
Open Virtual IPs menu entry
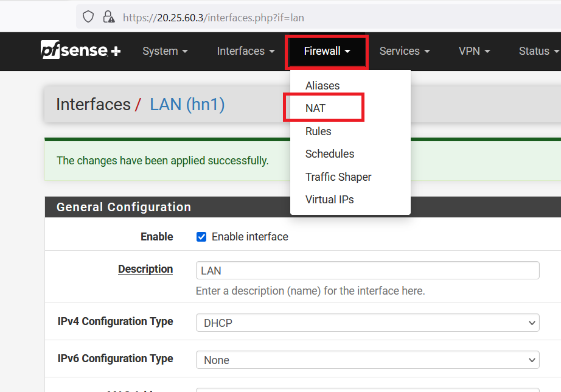[329, 200]
